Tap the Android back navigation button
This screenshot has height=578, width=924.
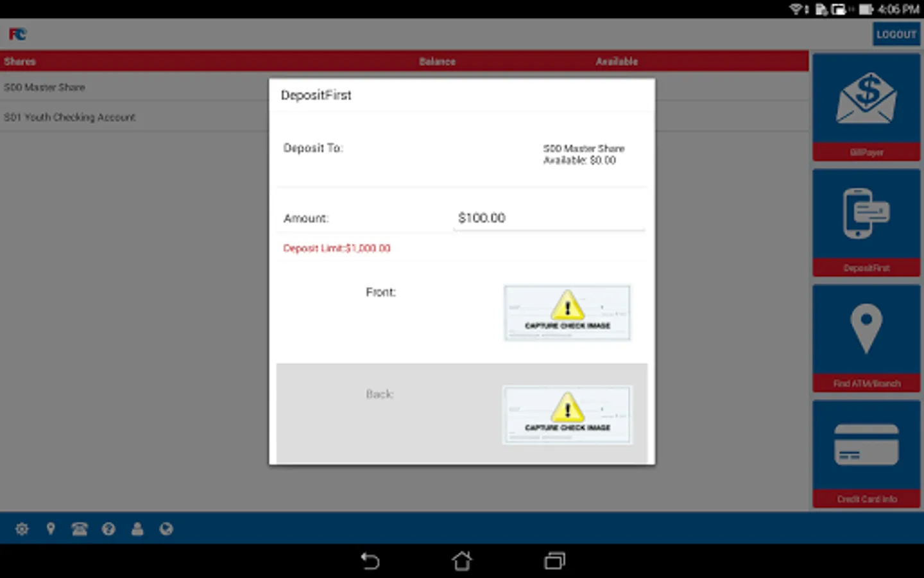pos(370,561)
